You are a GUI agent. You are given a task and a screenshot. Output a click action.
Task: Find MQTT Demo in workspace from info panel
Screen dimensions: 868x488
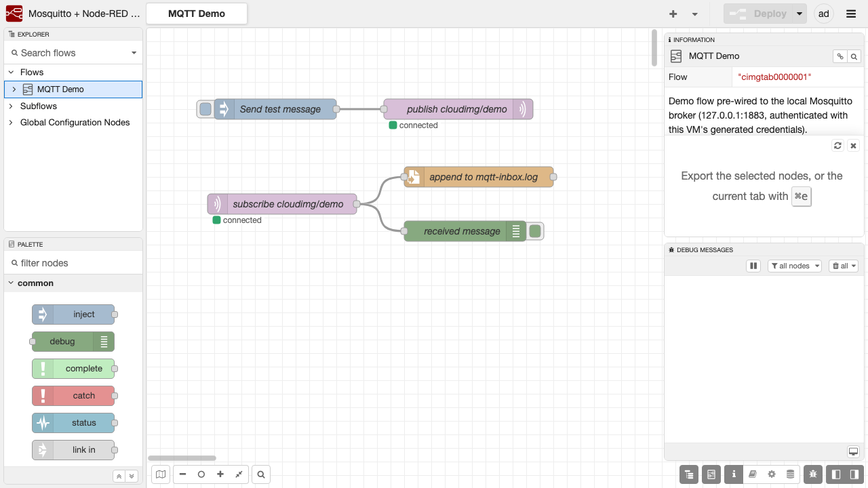(854, 56)
